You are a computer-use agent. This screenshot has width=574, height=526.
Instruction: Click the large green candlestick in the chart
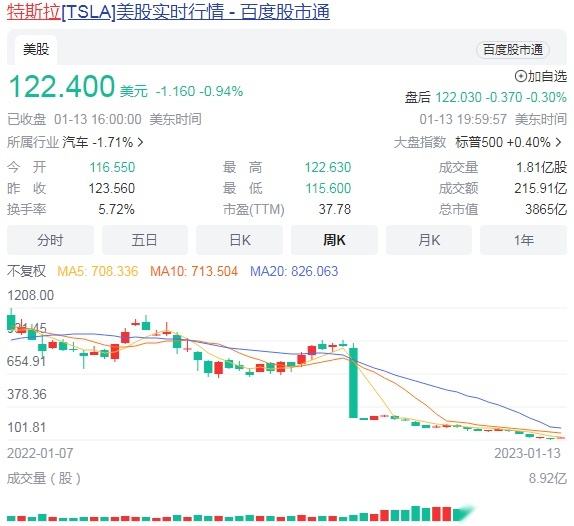(353, 383)
